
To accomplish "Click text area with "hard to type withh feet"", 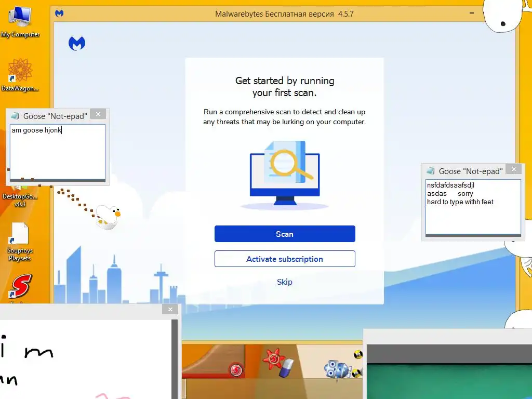I will pyautogui.click(x=473, y=207).
